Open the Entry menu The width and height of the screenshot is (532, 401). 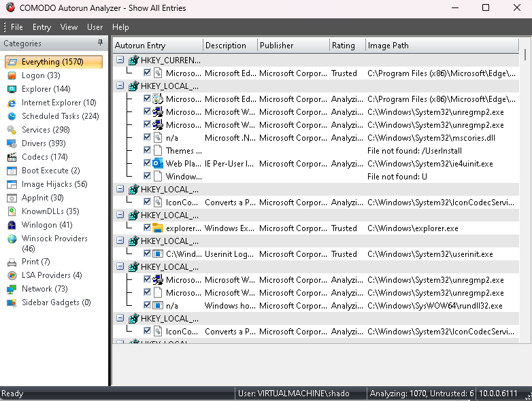pos(41,27)
